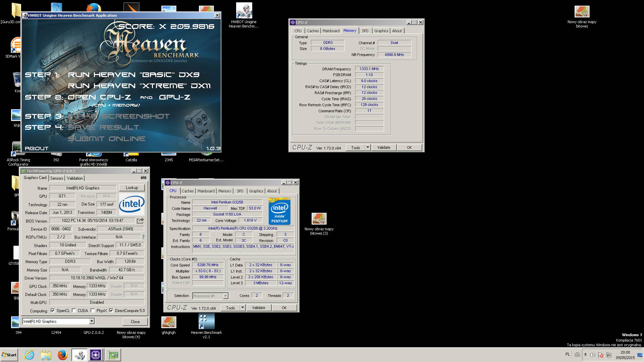Screen dimensions: 644x362
Task: Open the Processor #1 selection dropdown
Action: click(225, 296)
